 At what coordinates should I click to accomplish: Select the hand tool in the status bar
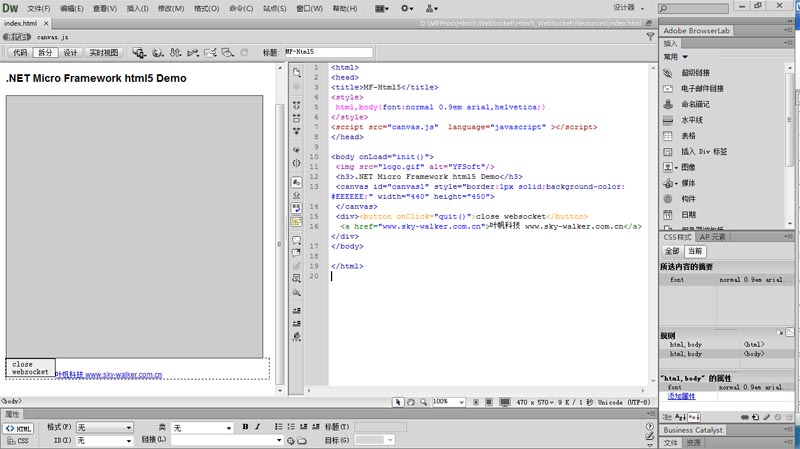[x=411, y=401]
